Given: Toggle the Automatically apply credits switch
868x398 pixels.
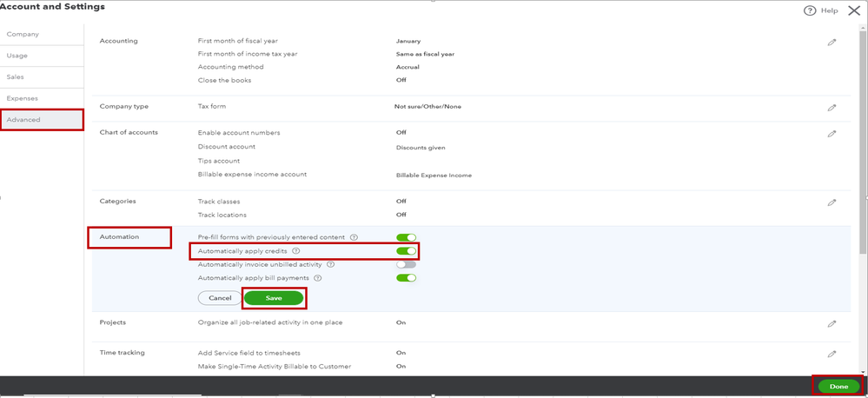Looking at the screenshot, I should (x=406, y=251).
